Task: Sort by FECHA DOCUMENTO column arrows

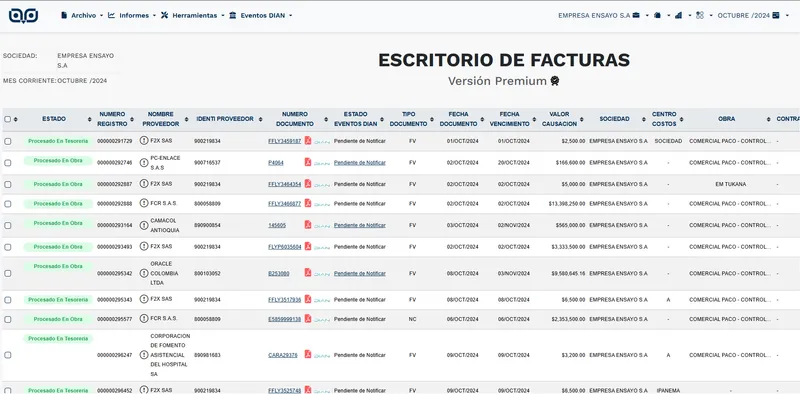Action: 482,119
